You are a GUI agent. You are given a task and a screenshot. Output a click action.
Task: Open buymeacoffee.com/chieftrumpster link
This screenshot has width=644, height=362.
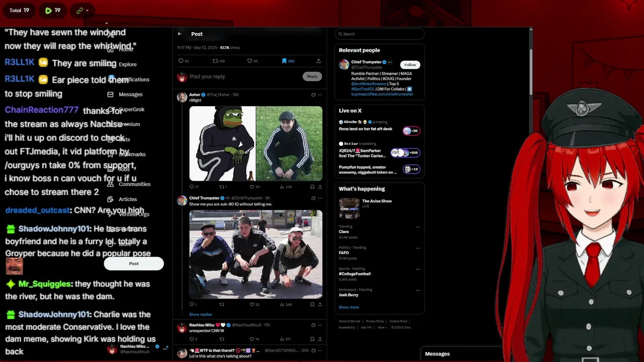[x=382, y=94]
